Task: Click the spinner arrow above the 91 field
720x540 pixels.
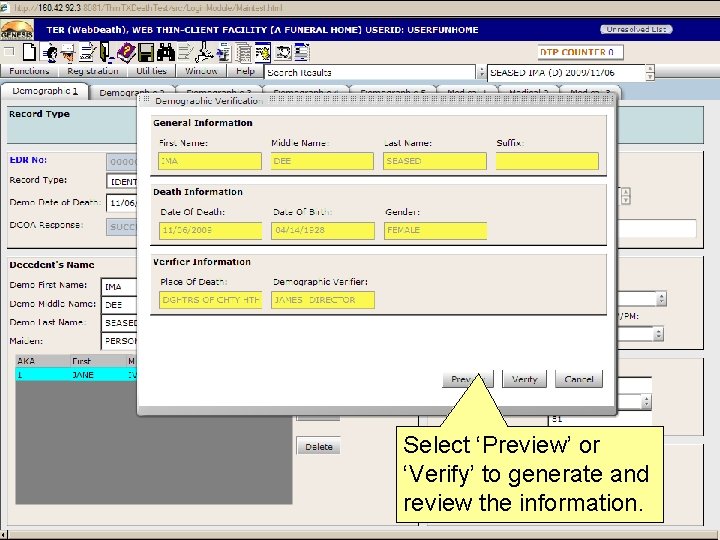Action: coord(647,402)
